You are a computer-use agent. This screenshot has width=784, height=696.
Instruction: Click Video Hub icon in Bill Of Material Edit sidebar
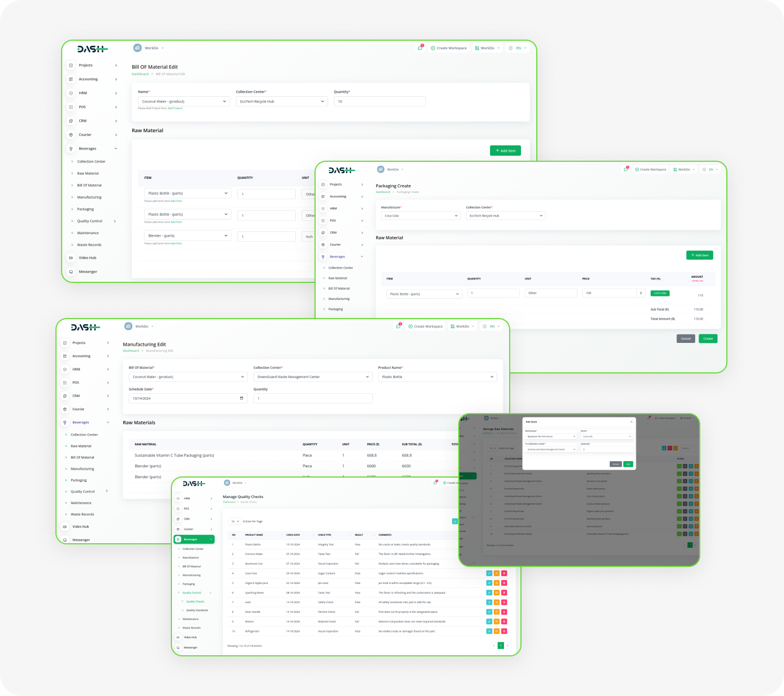(x=71, y=257)
